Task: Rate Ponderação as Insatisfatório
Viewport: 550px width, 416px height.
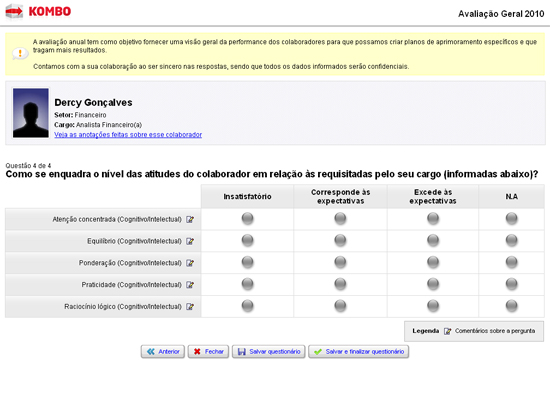Action: pyautogui.click(x=247, y=262)
